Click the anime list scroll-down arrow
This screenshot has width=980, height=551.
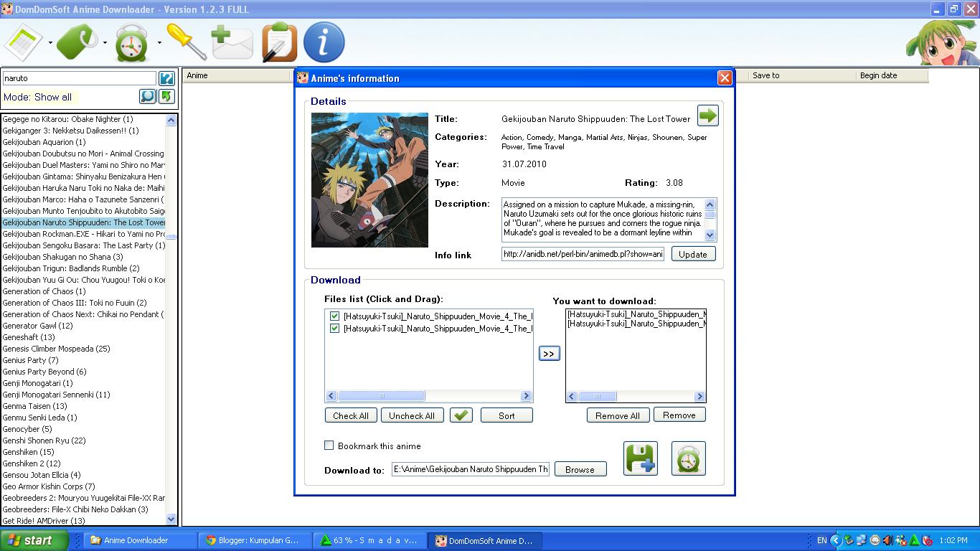[171, 519]
